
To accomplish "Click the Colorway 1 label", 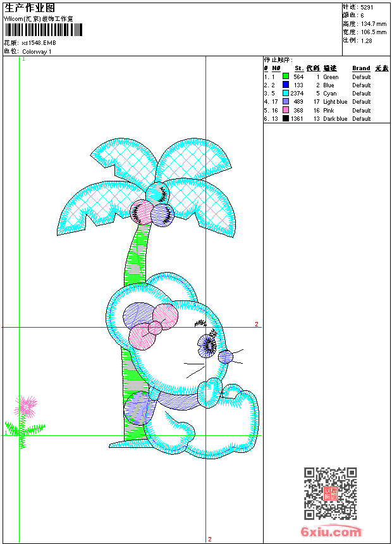I will click(37, 52).
